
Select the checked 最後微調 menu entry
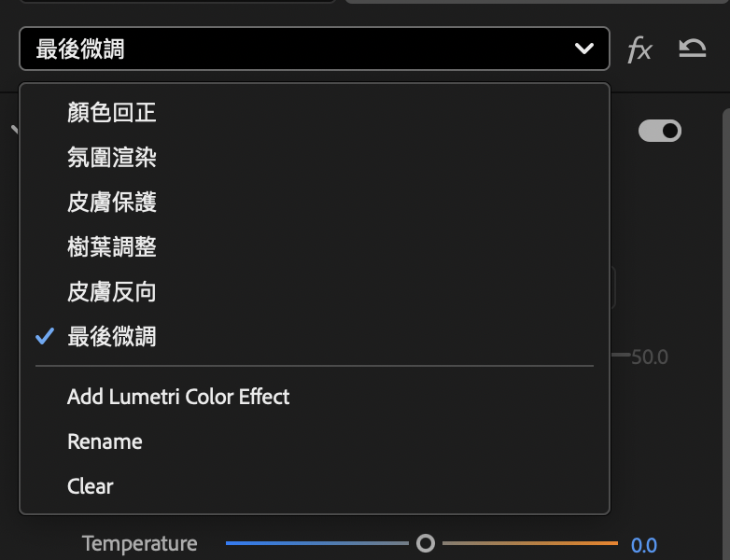[112, 337]
